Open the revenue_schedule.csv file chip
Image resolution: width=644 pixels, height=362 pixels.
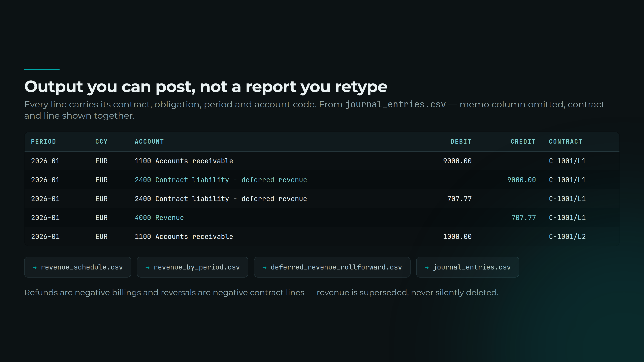point(77,267)
